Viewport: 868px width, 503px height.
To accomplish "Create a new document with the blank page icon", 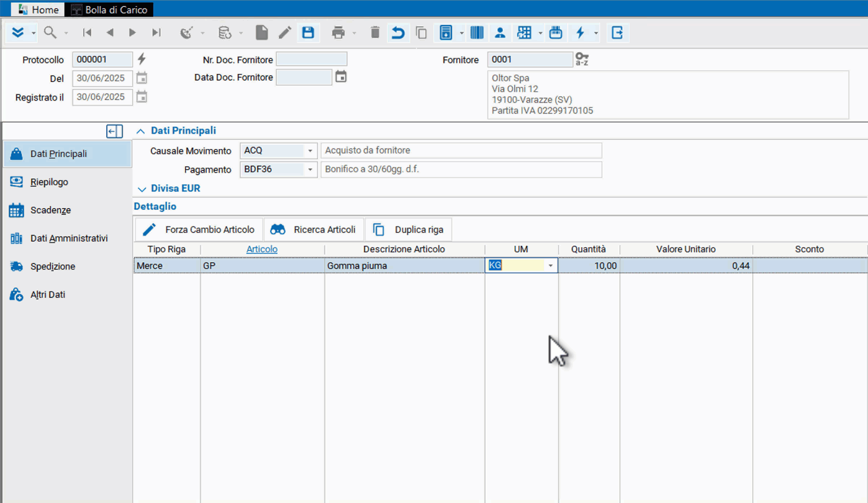I will pos(262,33).
